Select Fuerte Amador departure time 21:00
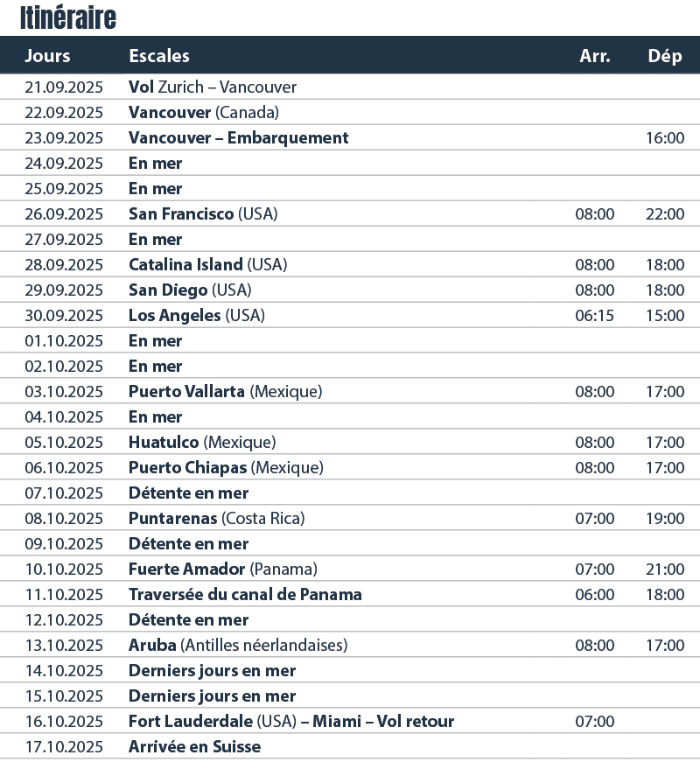Viewport: 700px width, 762px height. pyautogui.click(x=665, y=569)
